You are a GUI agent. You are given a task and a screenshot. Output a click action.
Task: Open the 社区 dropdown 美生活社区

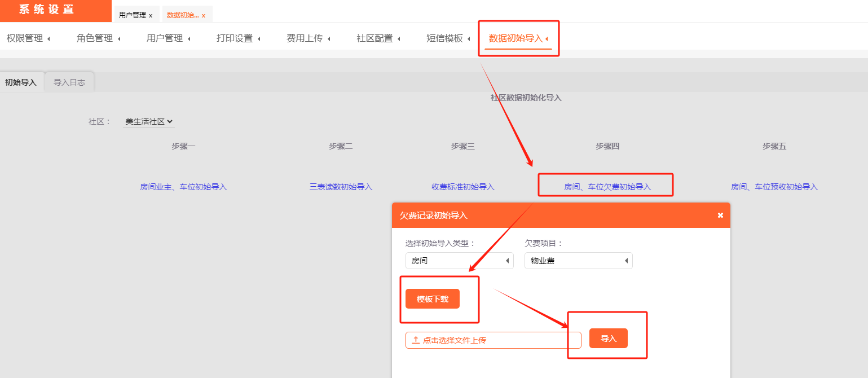pos(149,121)
